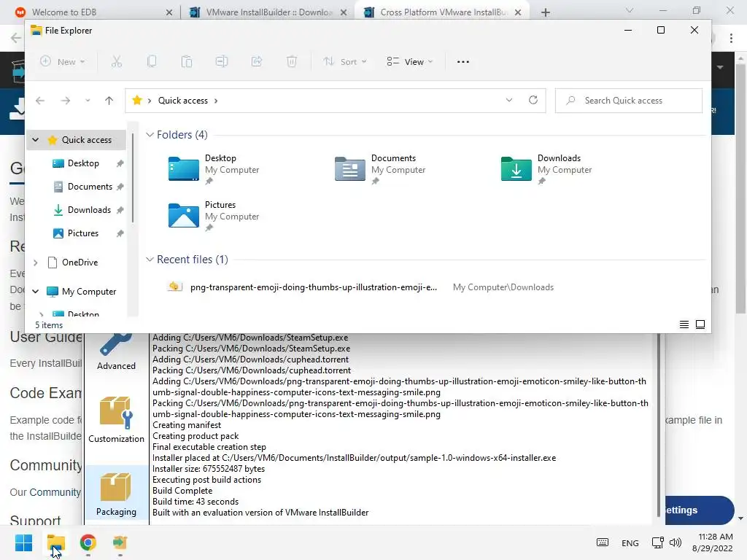Screen dimensions: 747x560
Task: Switch to the Welcome to EDB tab
Action: click(90, 12)
